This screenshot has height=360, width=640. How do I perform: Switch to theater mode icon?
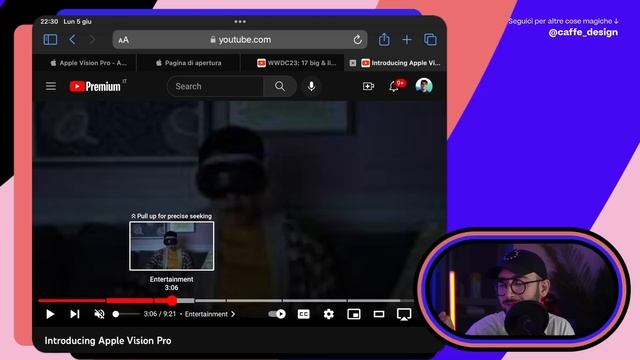pos(379,314)
